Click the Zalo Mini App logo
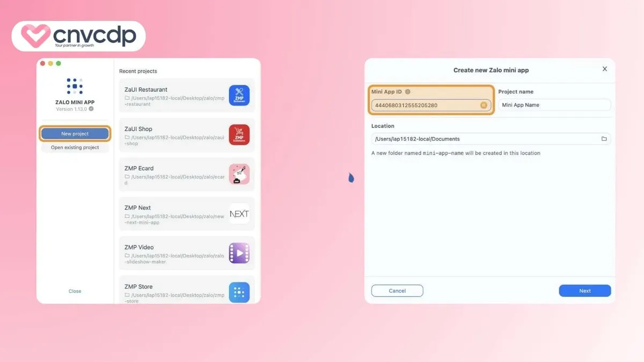 tap(75, 86)
